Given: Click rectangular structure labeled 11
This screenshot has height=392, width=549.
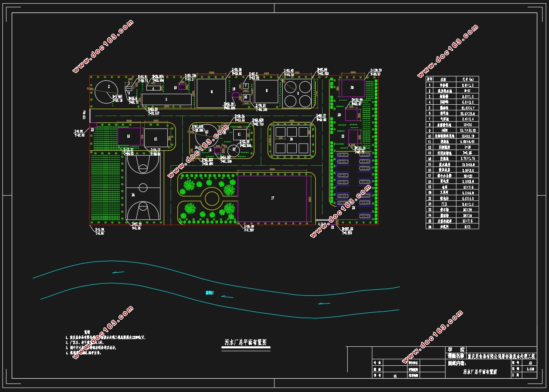Looking at the screenshot, I should (x=239, y=135).
